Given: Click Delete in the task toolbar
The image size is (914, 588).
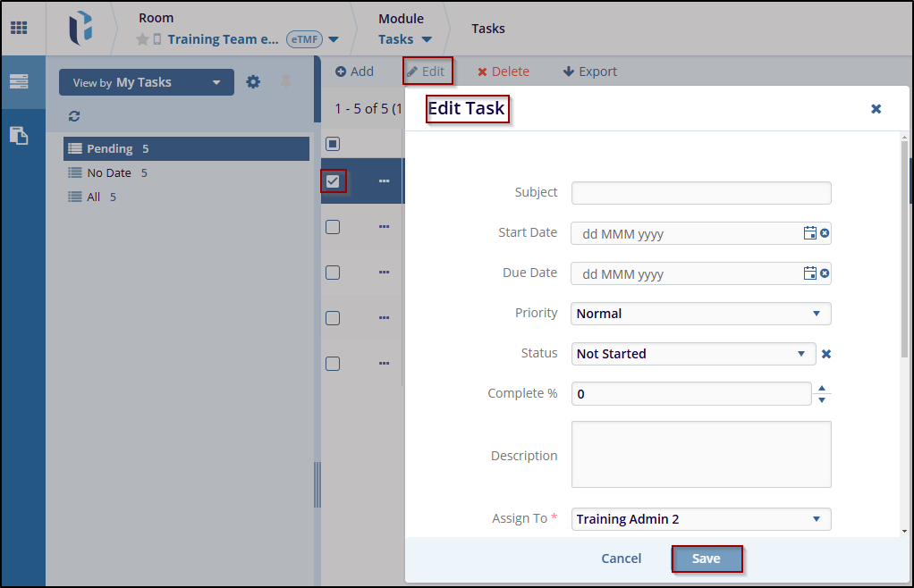Looking at the screenshot, I should [503, 71].
